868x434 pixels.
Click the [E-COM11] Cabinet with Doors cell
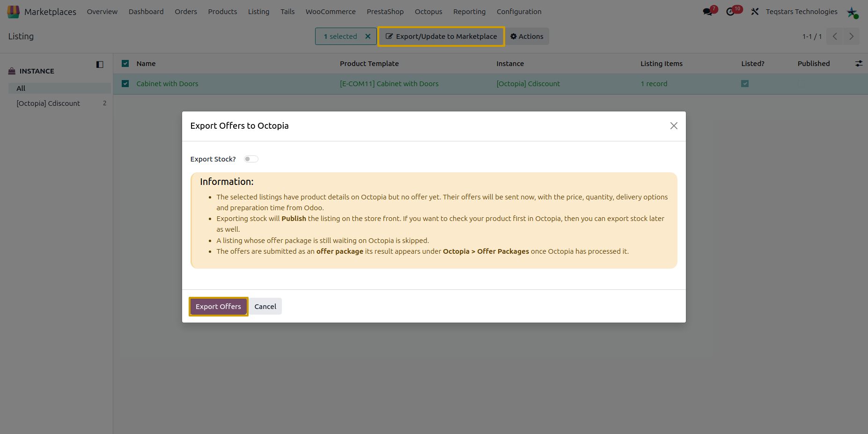click(x=389, y=84)
